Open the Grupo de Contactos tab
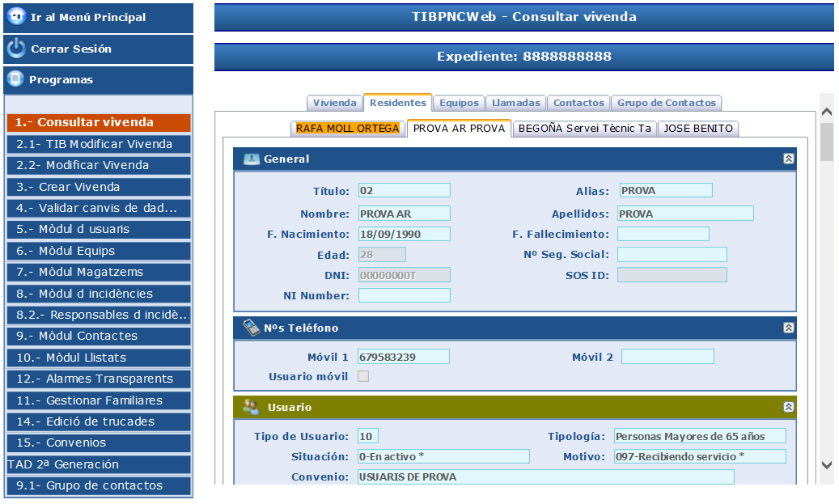 666,103
